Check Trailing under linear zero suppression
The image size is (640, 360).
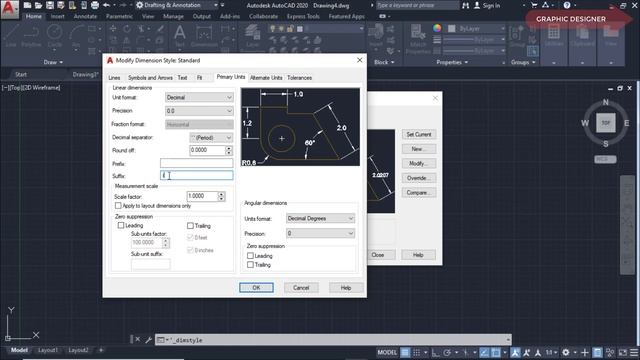tap(190, 226)
